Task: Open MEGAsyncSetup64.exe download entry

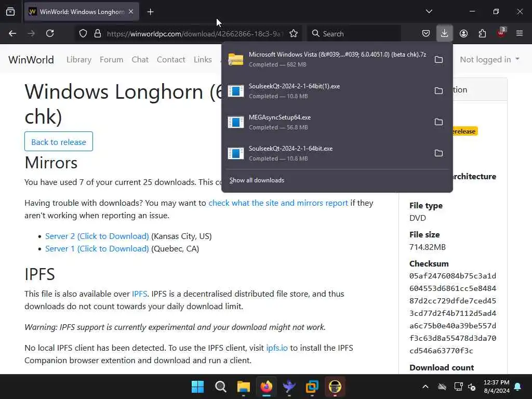Action: [x=327, y=122]
